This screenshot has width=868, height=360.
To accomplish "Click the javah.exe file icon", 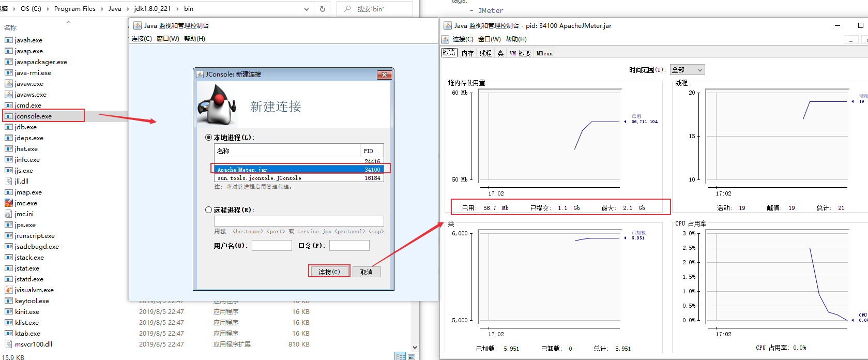I will click(x=9, y=40).
